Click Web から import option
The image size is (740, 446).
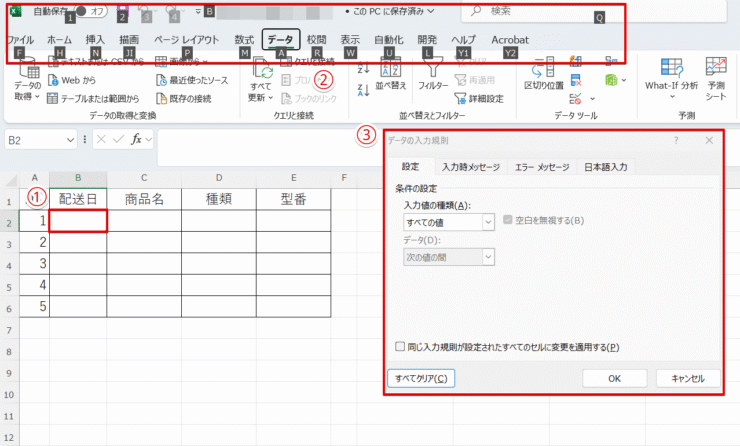(72, 80)
